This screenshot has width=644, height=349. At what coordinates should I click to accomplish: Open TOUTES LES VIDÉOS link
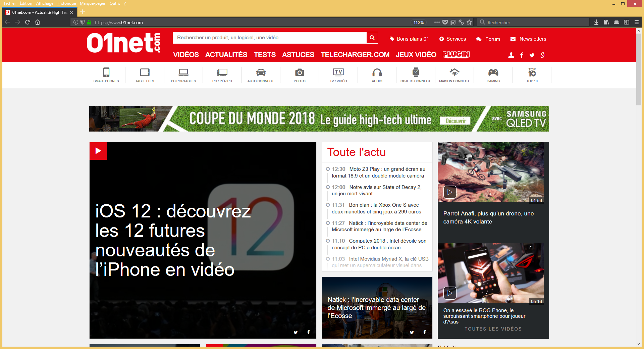[493, 329]
